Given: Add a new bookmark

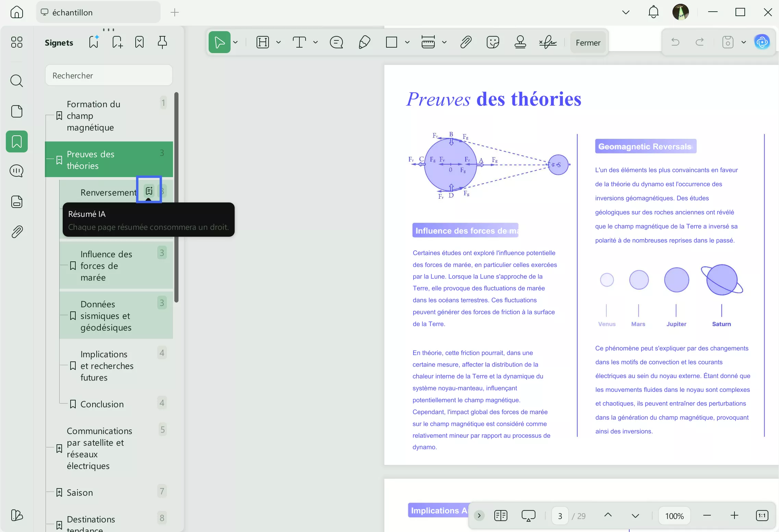Looking at the screenshot, I should pos(117,42).
